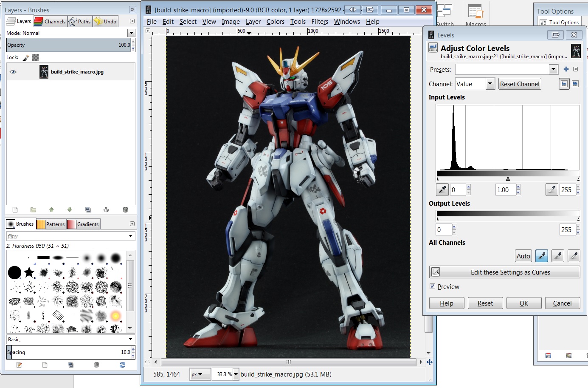Viewport: 588px width, 388px height.
Task: Delete layer with the trash icon in Layers panel
Action: point(125,210)
